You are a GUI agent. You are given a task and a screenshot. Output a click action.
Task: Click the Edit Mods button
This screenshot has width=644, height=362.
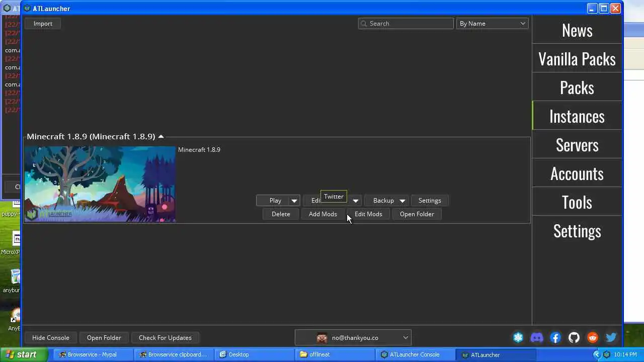point(368,214)
